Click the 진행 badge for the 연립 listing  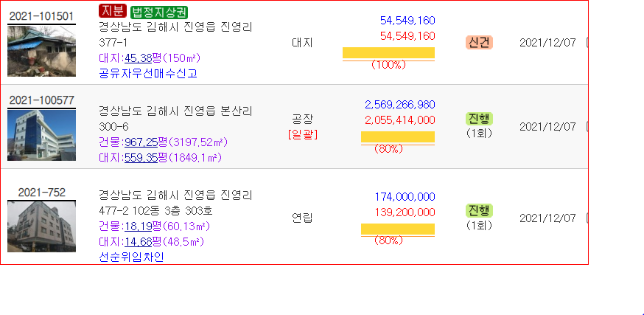click(x=479, y=210)
